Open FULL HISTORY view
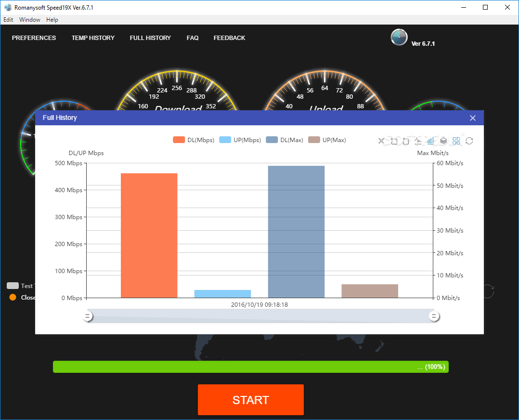The width and height of the screenshot is (519, 420). [150, 38]
